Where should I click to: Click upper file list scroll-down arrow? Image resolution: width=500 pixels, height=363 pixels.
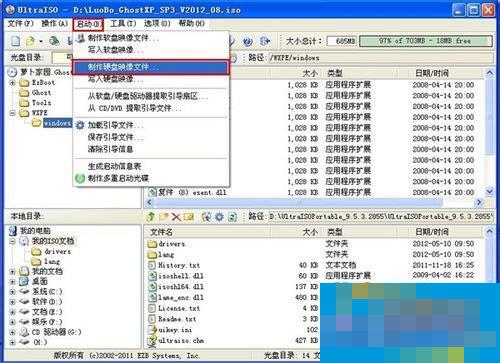489,192
